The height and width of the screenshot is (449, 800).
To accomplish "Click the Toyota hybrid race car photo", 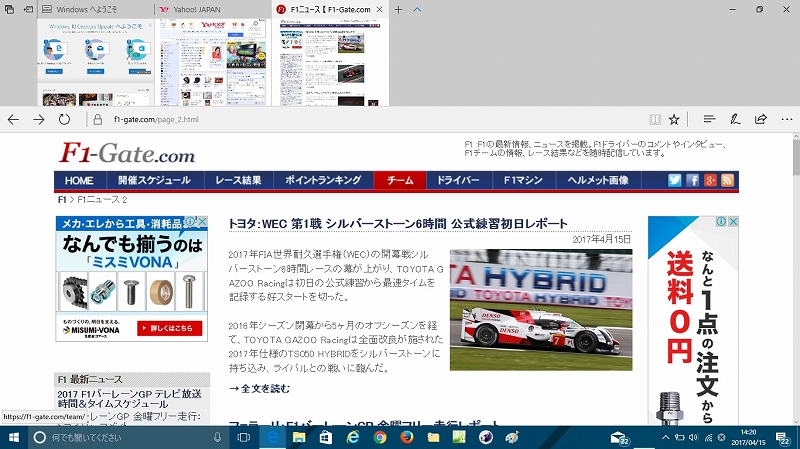I will pyautogui.click(x=541, y=310).
